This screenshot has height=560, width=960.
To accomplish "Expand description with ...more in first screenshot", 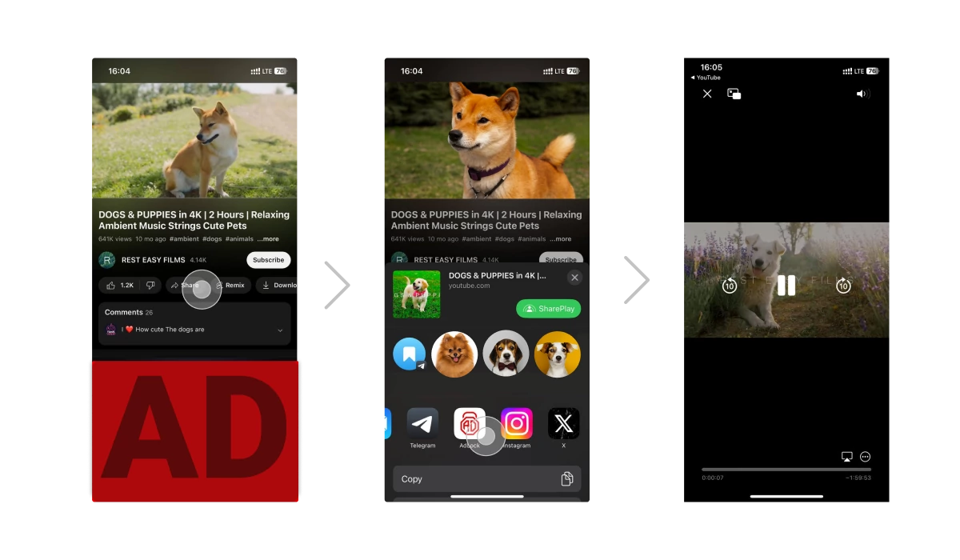I will [x=268, y=239].
